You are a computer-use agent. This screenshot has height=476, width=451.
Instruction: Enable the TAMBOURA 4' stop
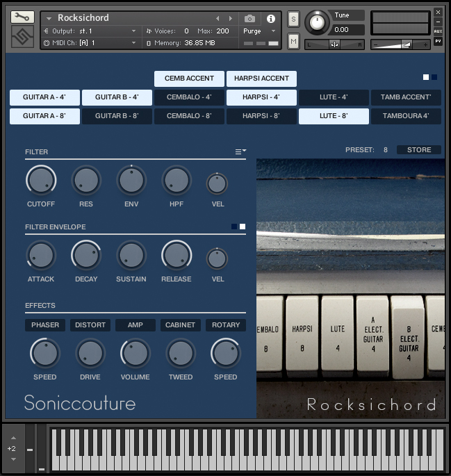click(x=406, y=116)
